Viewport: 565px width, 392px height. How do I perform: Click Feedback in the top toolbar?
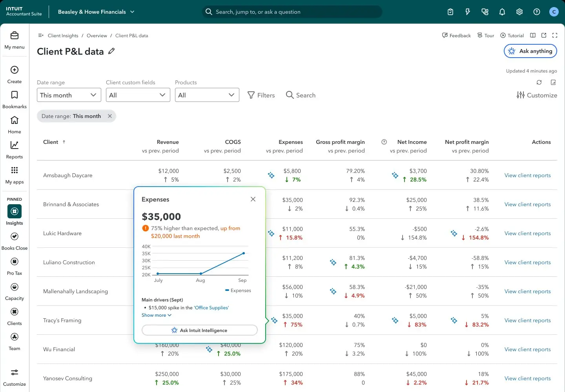click(456, 35)
